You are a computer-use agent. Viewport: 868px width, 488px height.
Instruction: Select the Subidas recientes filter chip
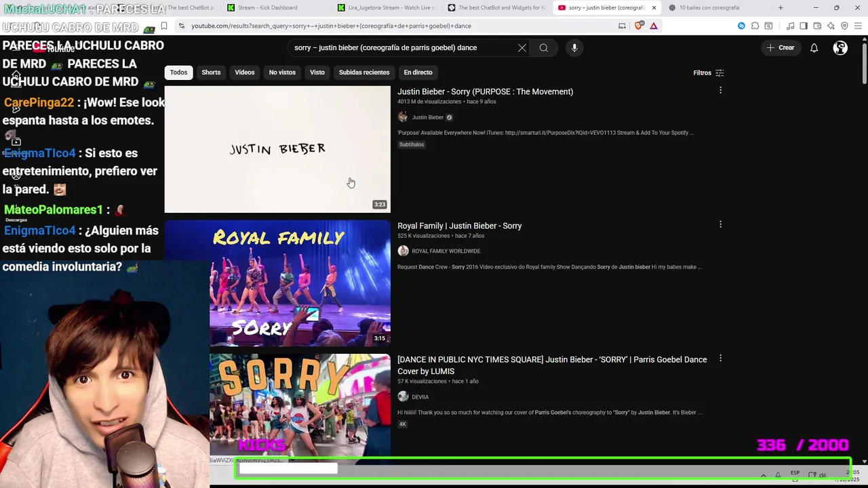[x=364, y=73]
